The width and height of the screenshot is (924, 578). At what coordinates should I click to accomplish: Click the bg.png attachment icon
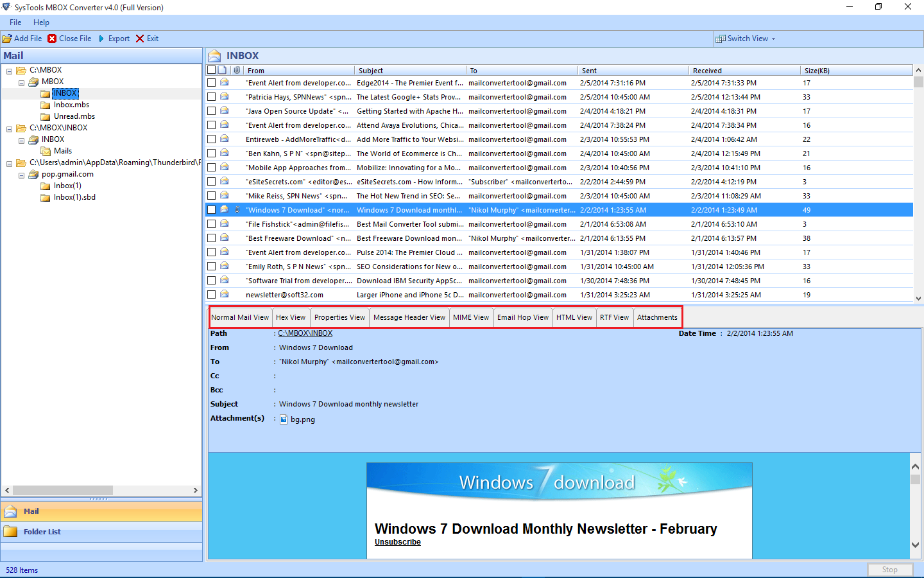pos(284,419)
